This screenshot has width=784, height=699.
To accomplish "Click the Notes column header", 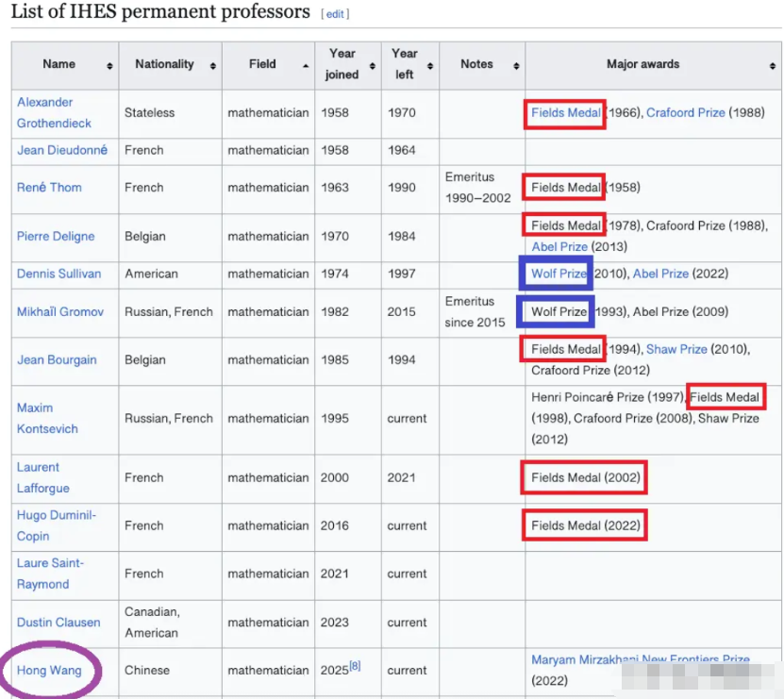I will click(482, 65).
